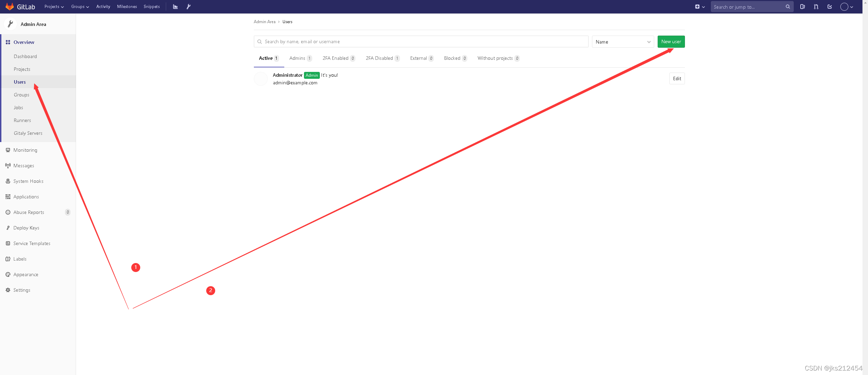The image size is (868, 375).
Task: Open the new item plus dropdown
Action: (x=700, y=7)
